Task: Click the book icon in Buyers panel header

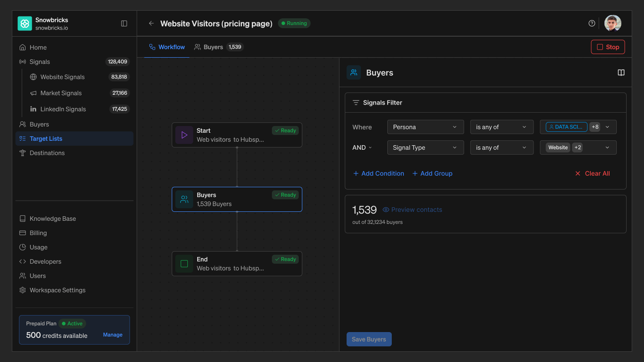Action: 621,72
